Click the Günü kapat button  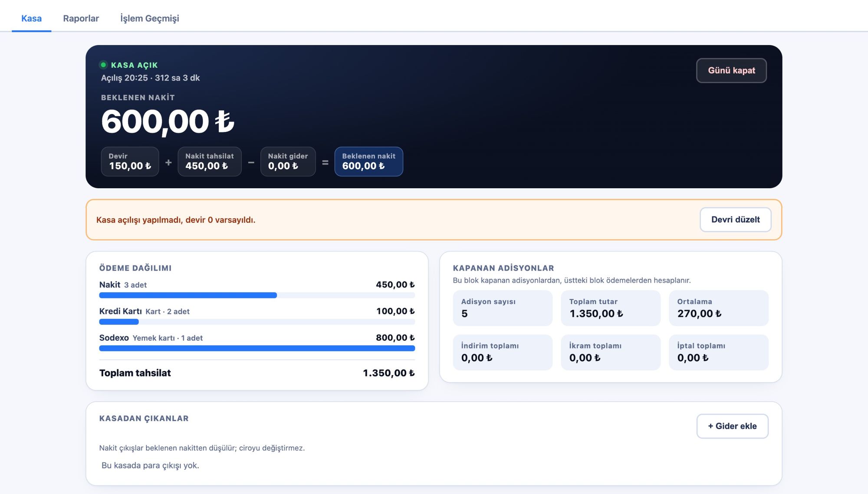[x=731, y=70]
